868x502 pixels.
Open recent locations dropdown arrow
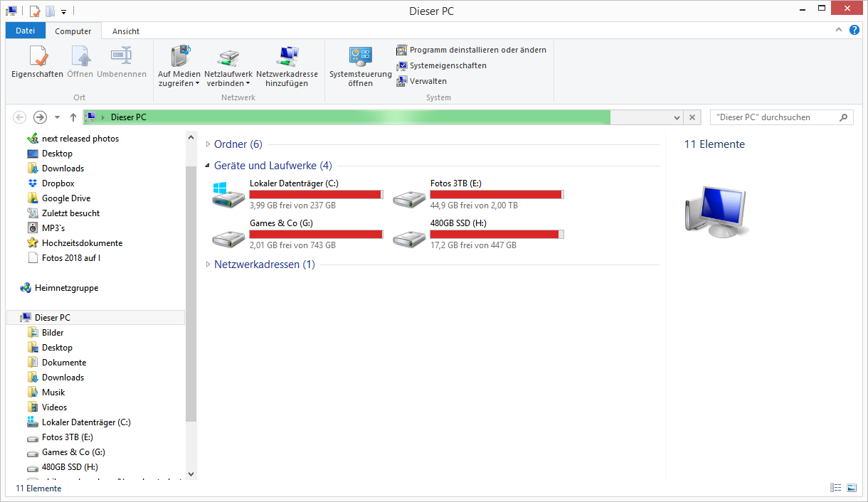(x=58, y=117)
